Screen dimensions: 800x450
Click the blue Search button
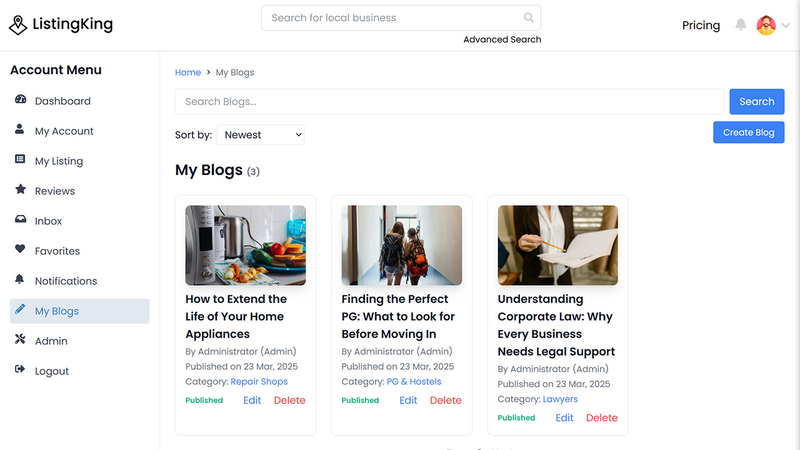click(x=757, y=102)
